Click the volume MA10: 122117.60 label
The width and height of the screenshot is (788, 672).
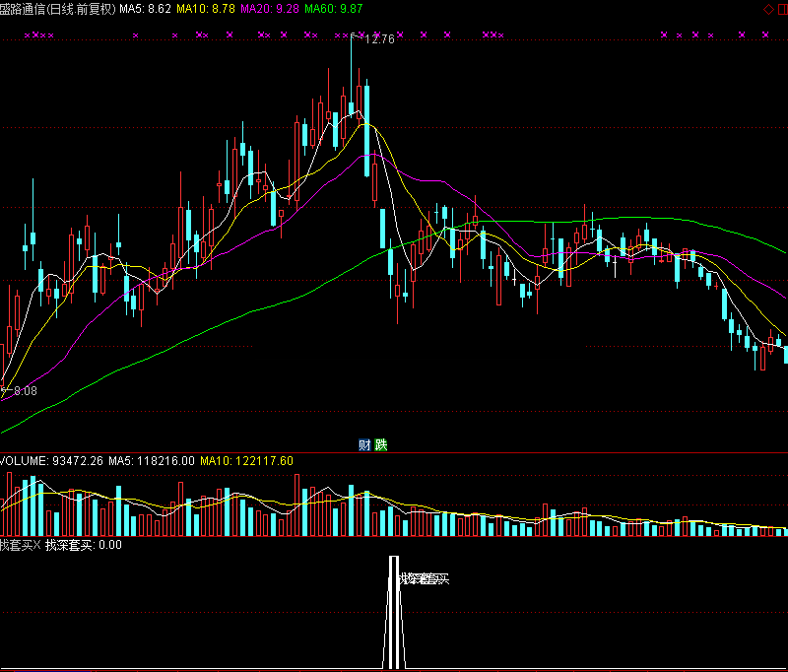click(x=246, y=460)
